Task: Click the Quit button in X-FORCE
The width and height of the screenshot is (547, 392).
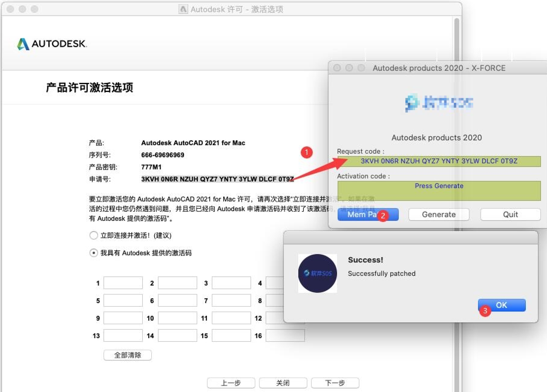Action: (510, 214)
